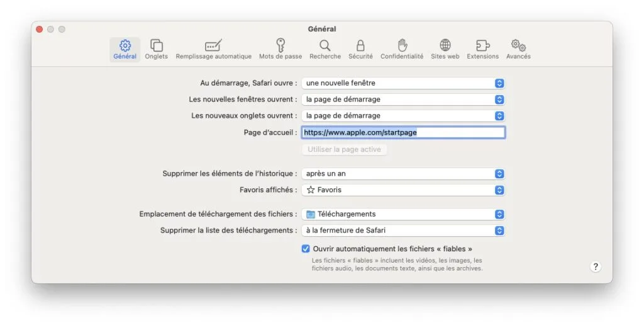Click the 'Utiliser la page active' button

click(344, 149)
